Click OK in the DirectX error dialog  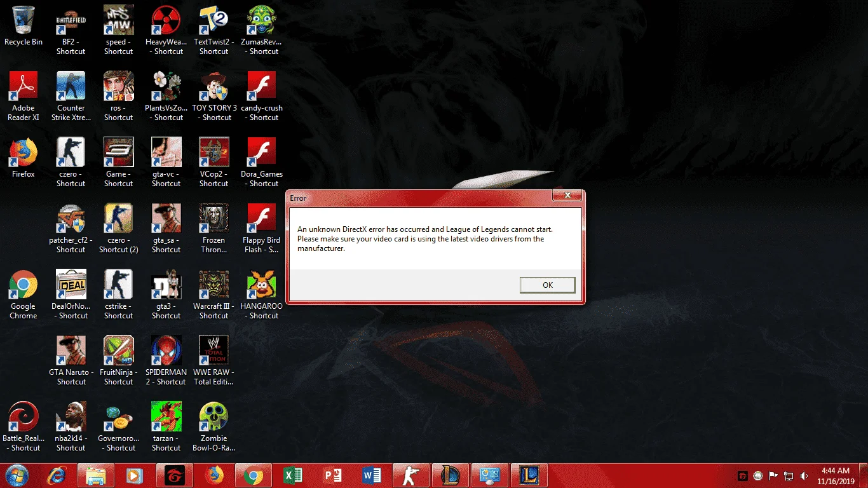tap(547, 285)
